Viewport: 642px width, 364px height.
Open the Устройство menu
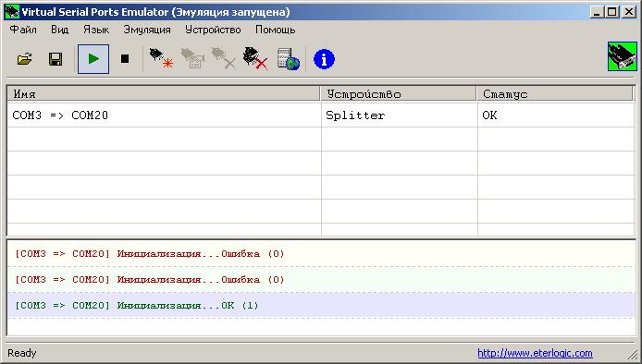pos(213,30)
